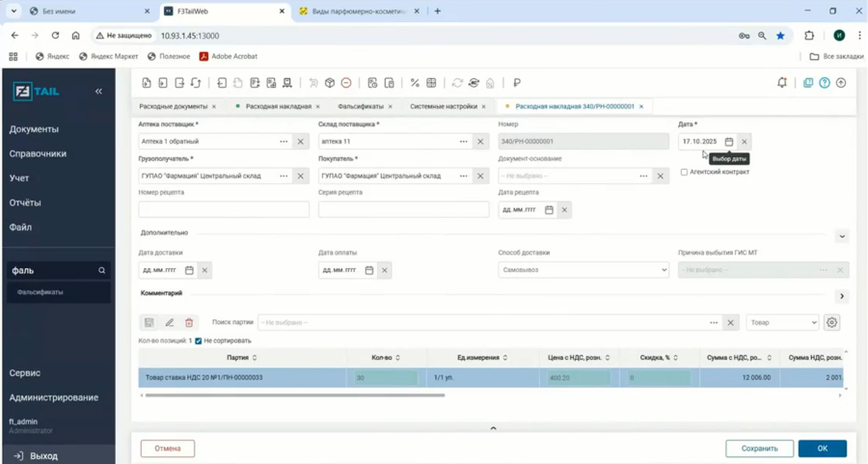
Task: Click the pencil edit row icon
Action: coord(169,323)
